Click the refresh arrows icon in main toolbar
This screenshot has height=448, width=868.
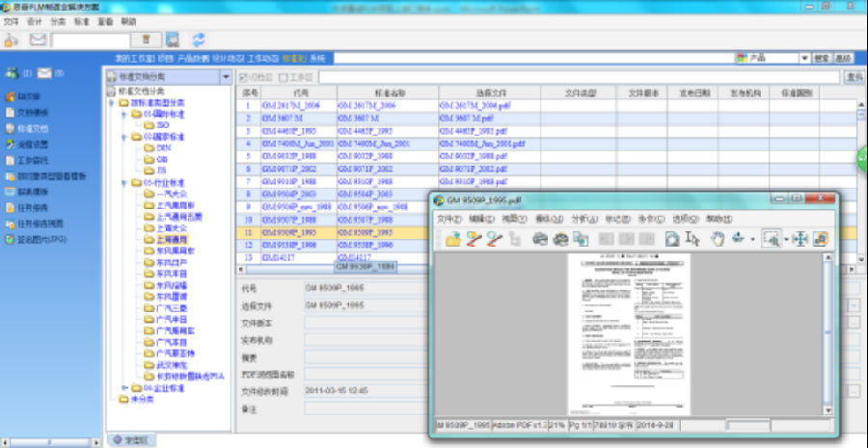click(199, 40)
